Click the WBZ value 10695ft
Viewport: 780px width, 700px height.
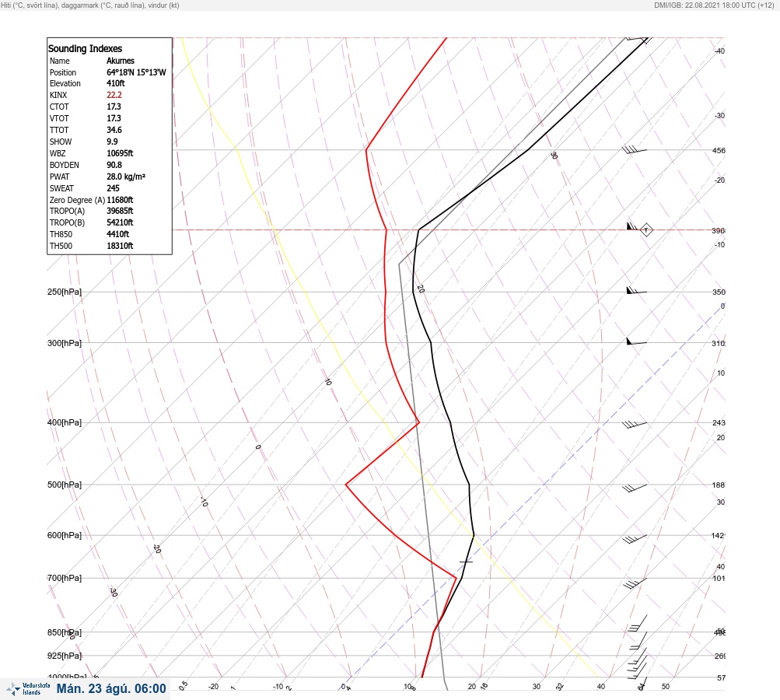120,153
